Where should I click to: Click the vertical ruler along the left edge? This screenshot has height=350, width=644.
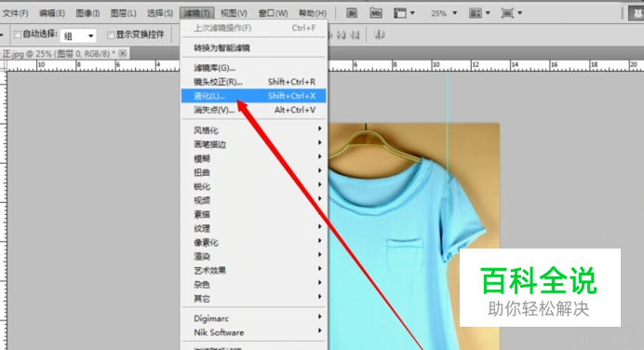(4, 210)
